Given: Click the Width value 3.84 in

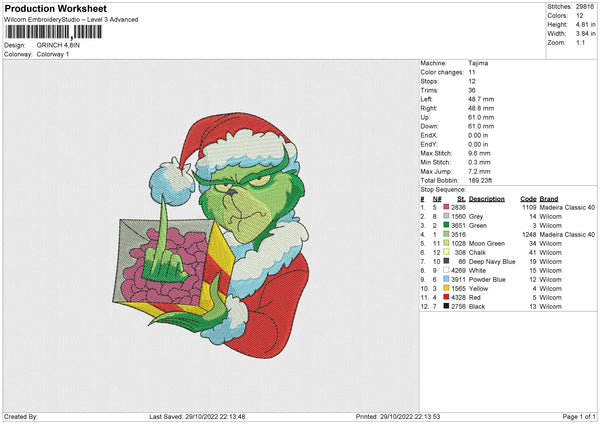Looking at the screenshot, I should click(x=585, y=34).
